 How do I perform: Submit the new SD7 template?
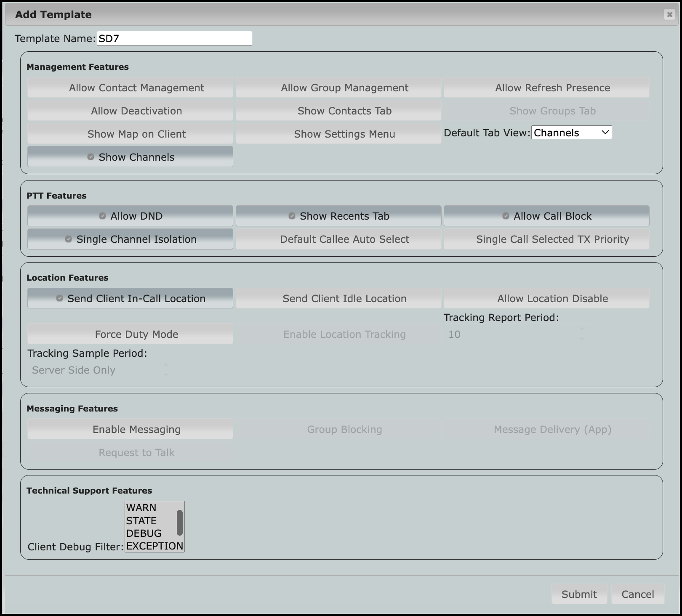[x=579, y=594]
